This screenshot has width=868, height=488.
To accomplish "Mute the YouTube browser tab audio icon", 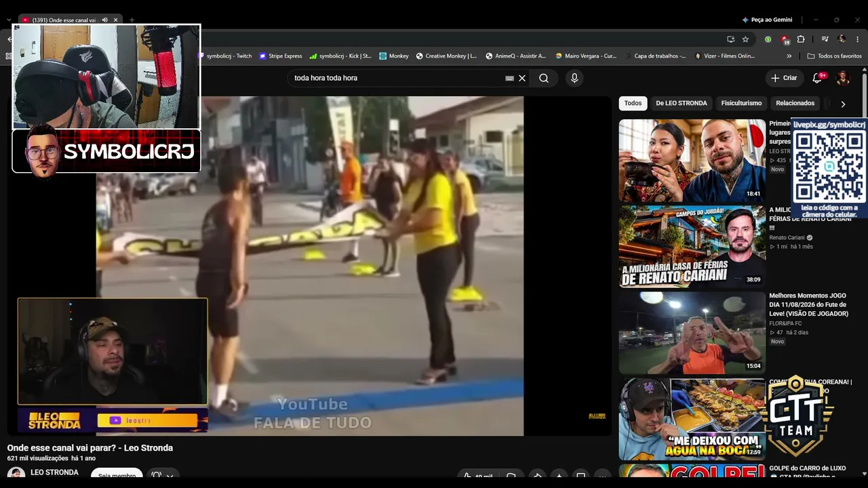I will (104, 20).
